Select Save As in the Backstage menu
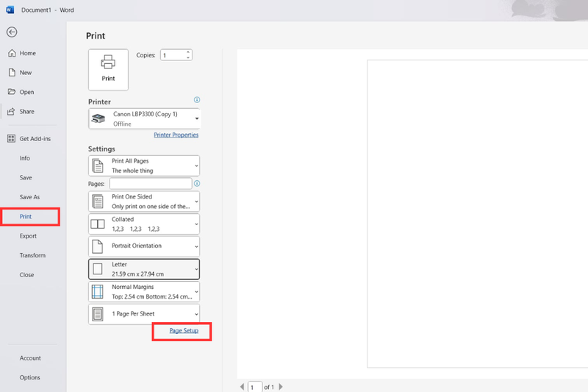The width and height of the screenshot is (588, 392). click(x=29, y=197)
